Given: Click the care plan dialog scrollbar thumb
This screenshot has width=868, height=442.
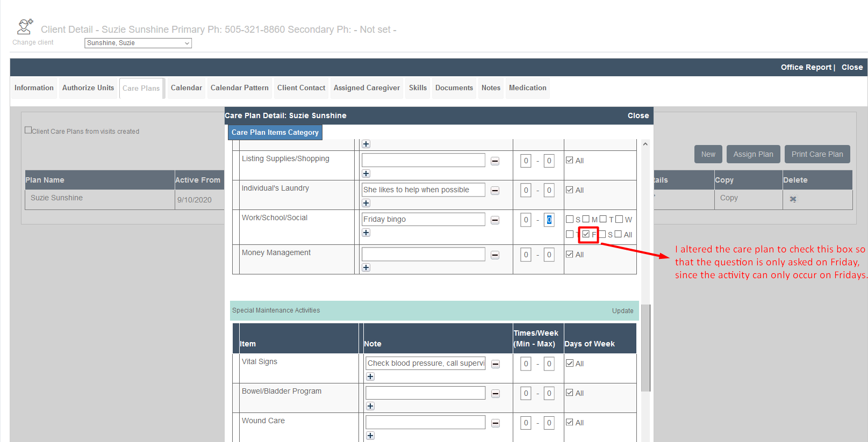Looking at the screenshot, I should tap(645, 348).
